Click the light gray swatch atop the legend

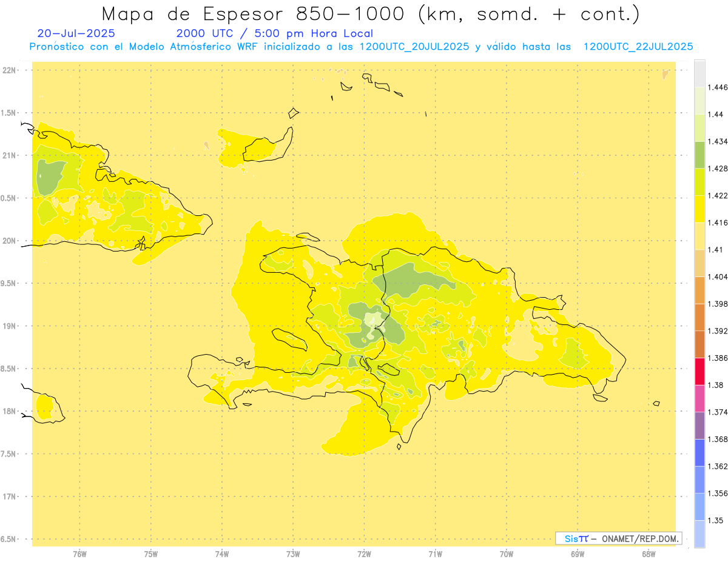699,73
